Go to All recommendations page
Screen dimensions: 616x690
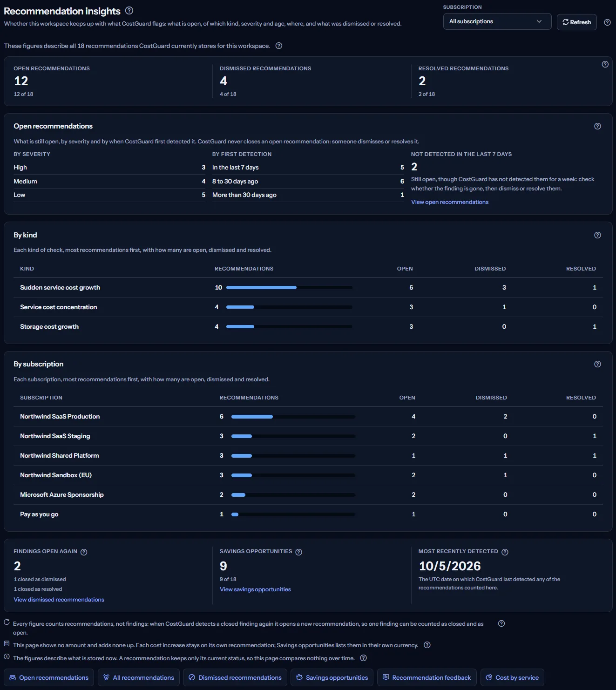[139, 678]
